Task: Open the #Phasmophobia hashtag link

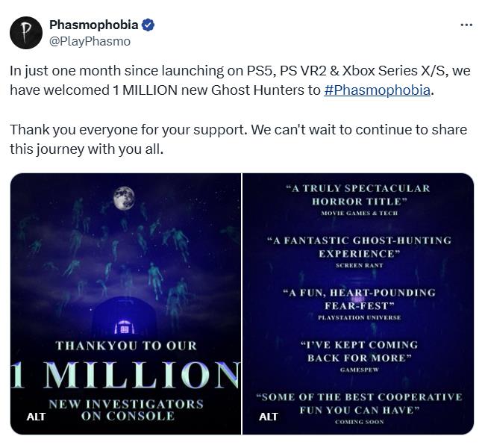Action: (378, 90)
